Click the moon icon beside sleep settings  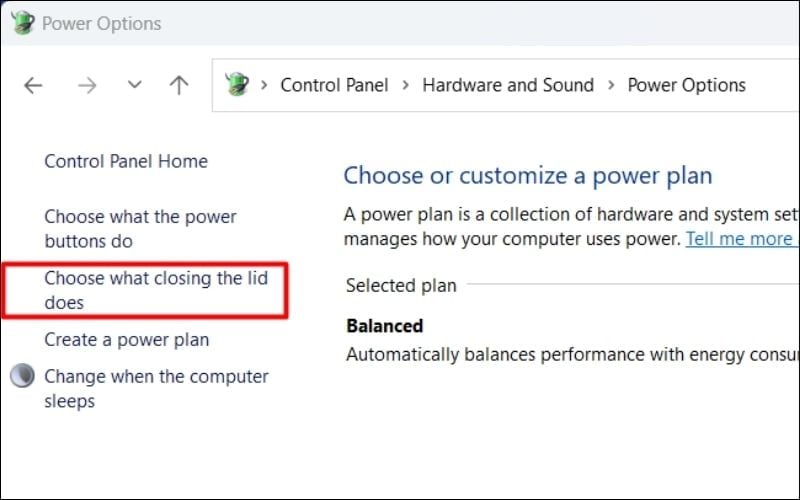pos(22,377)
